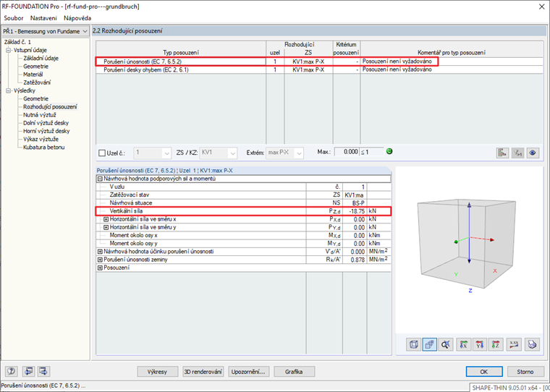The height and width of the screenshot is (392, 550).
Task: Click the printer icon under the 3D view
Action: point(532,344)
